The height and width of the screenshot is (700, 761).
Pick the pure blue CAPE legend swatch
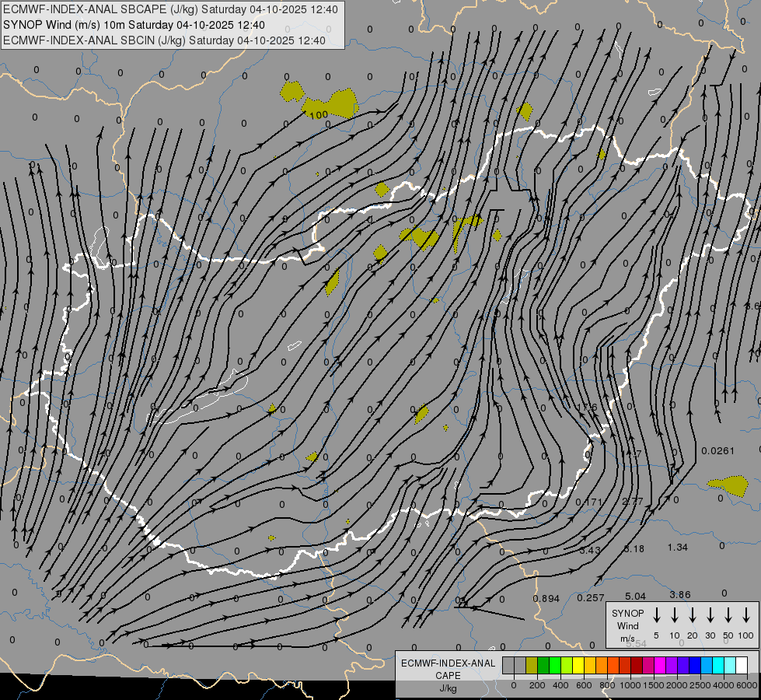pyautogui.click(x=695, y=665)
